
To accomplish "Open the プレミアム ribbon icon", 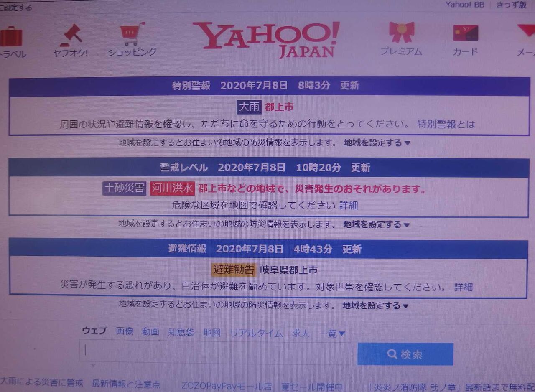I will pyautogui.click(x=401, y=33).
